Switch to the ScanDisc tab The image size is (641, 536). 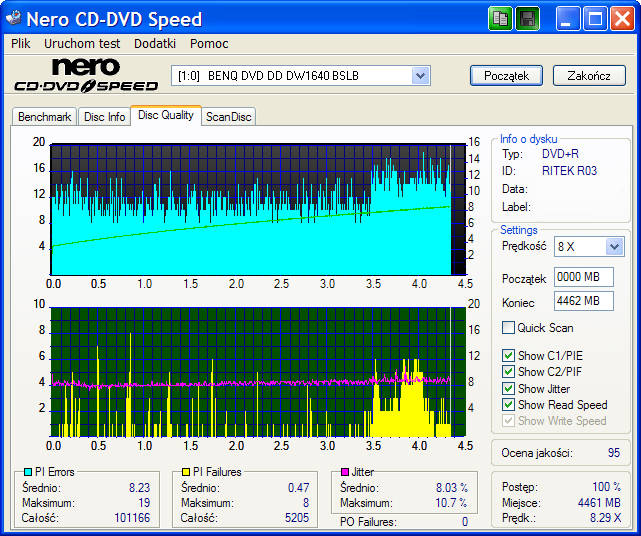point(229,117)
